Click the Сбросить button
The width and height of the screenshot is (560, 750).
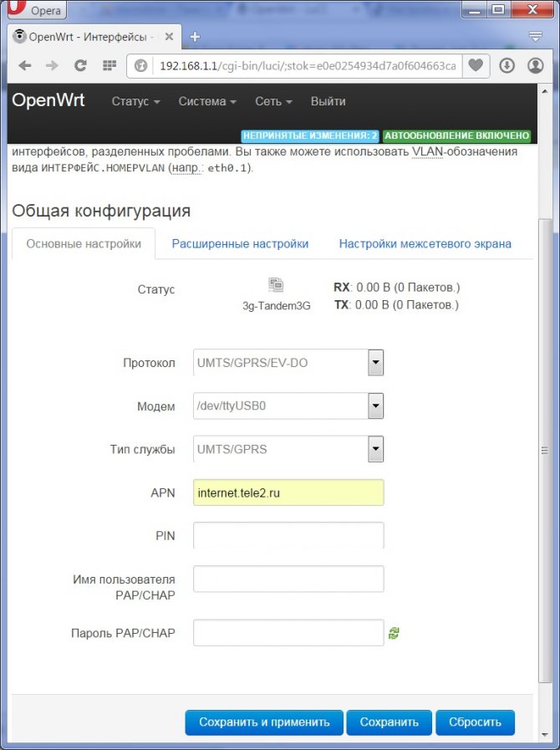(475, 722)
